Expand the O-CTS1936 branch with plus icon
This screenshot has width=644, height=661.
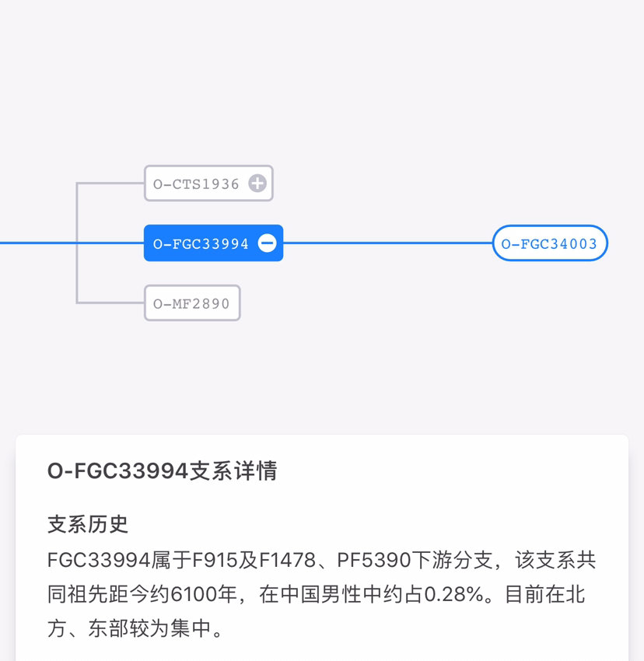pos(257,184)
